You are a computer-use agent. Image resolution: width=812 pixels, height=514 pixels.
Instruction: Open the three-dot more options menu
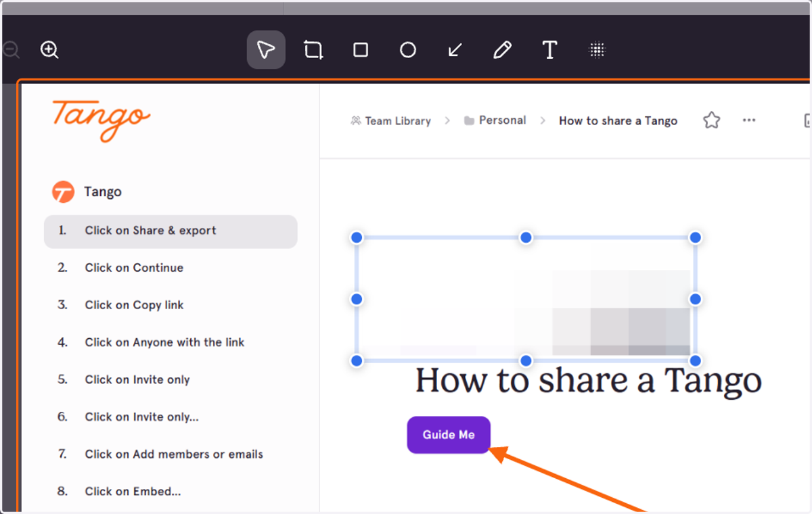(749, 120)
